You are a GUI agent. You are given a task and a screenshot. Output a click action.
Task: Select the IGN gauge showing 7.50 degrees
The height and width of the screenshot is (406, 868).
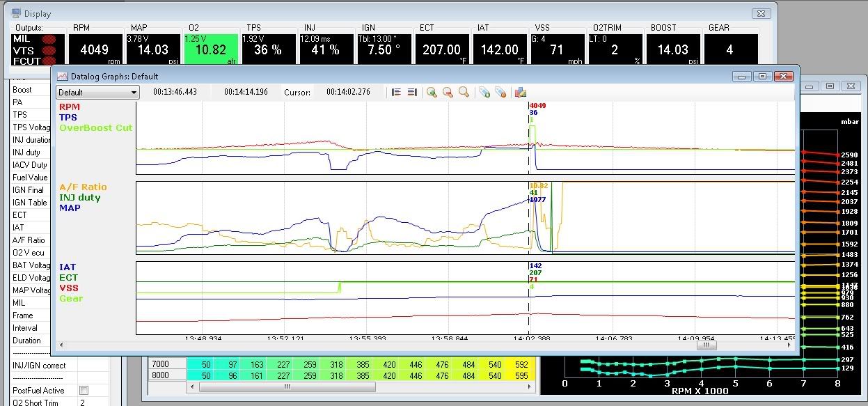pyautogui.click(x=384, y=49)
